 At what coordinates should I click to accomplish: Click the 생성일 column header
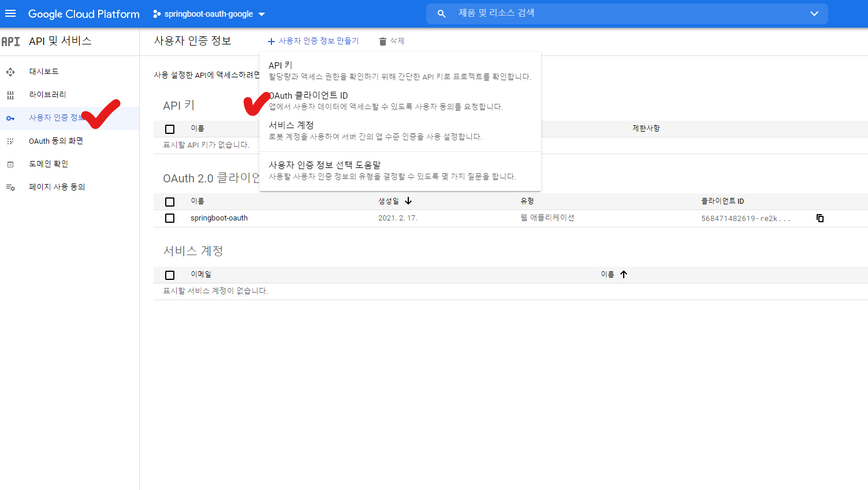(389, 201)
